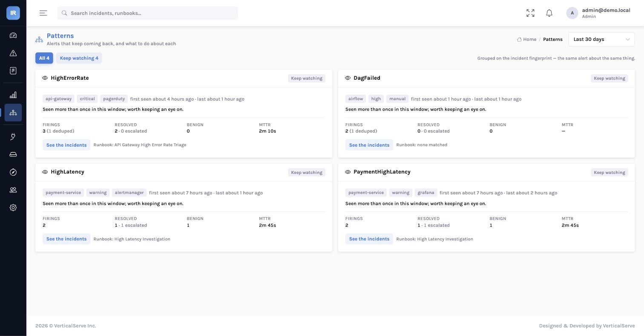The image size is (644, 336).
Task: Open the Last 30 days time range dropdown
Action: pos(601,39)
